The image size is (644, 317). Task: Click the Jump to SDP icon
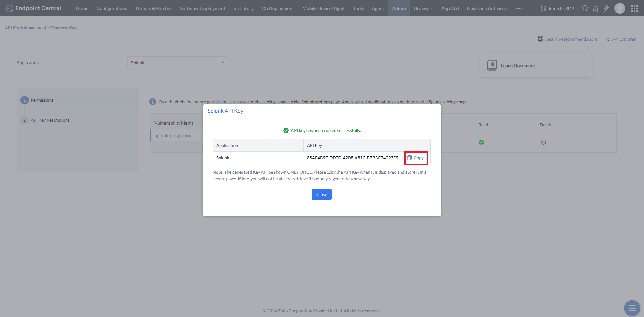coord(544,8)
